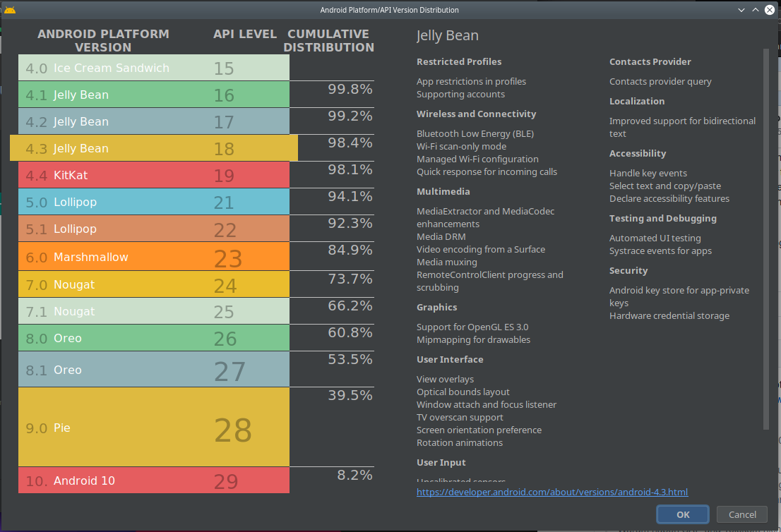Click the User Interface section heading
The height and width of the screenshot is (532, 781).
[x=450, y=359]
